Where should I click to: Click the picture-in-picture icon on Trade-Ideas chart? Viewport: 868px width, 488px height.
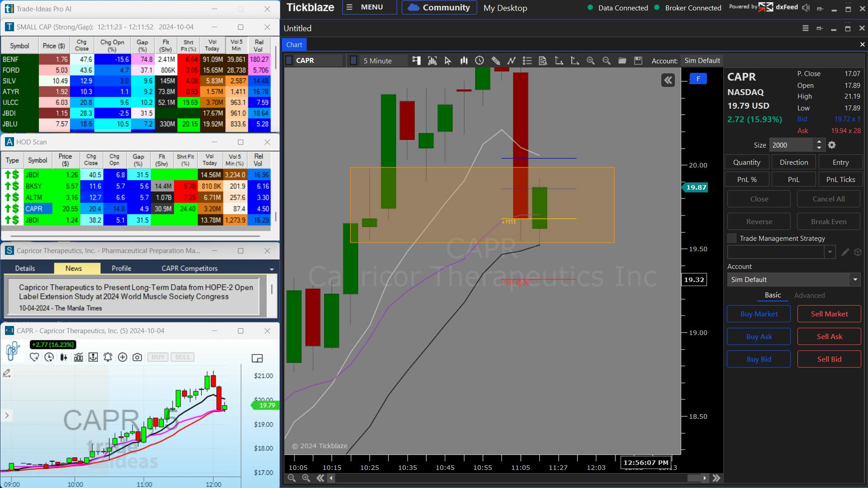coord(257,359)
